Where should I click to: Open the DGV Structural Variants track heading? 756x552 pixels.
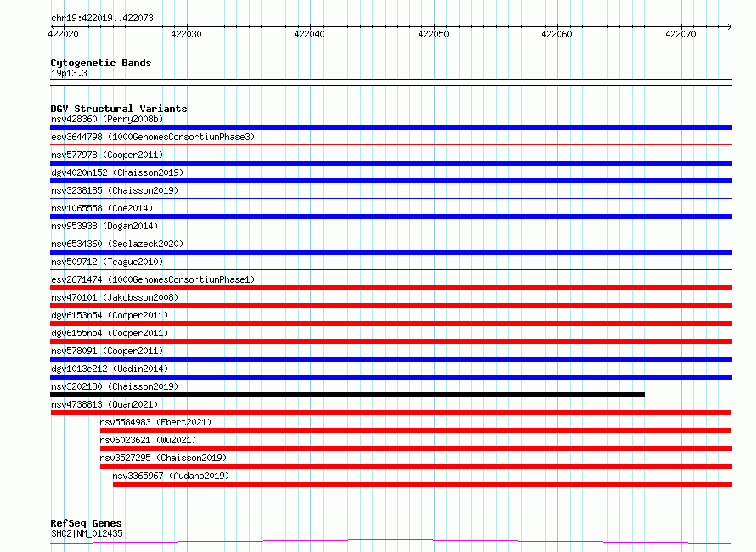coord(119,109)
